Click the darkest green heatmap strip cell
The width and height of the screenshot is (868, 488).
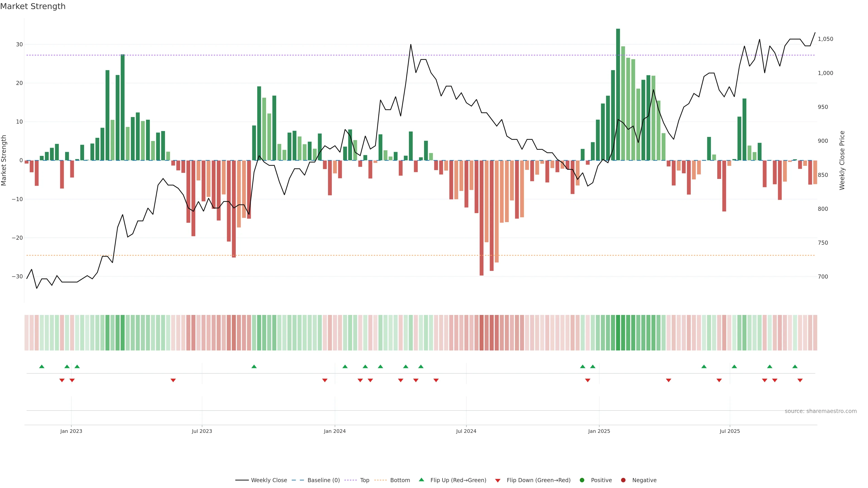[618, 333]
